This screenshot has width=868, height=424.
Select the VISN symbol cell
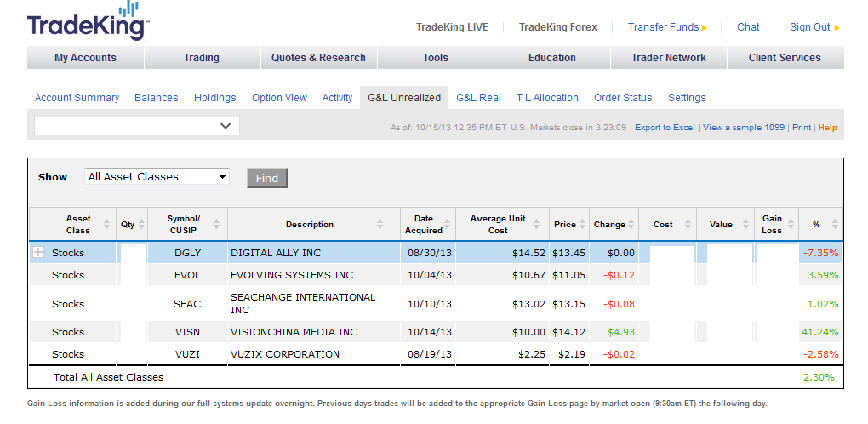[188, 331]
